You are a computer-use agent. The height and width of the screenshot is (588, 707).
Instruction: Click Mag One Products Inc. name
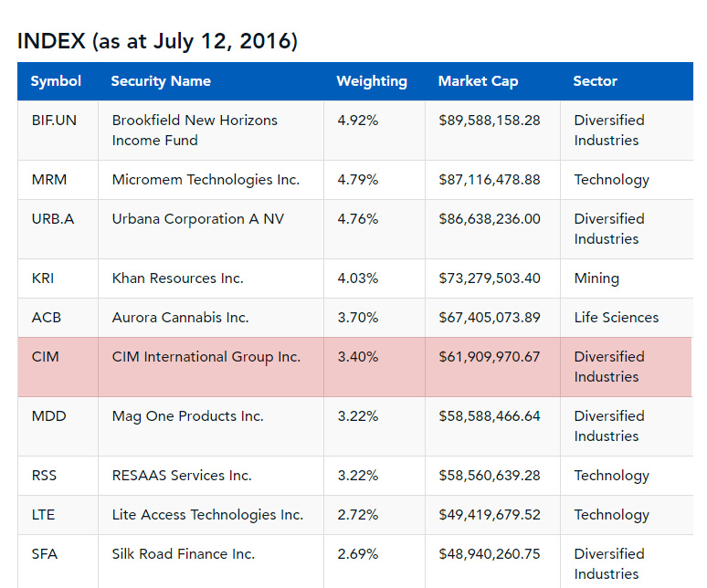tap(187, 416)
